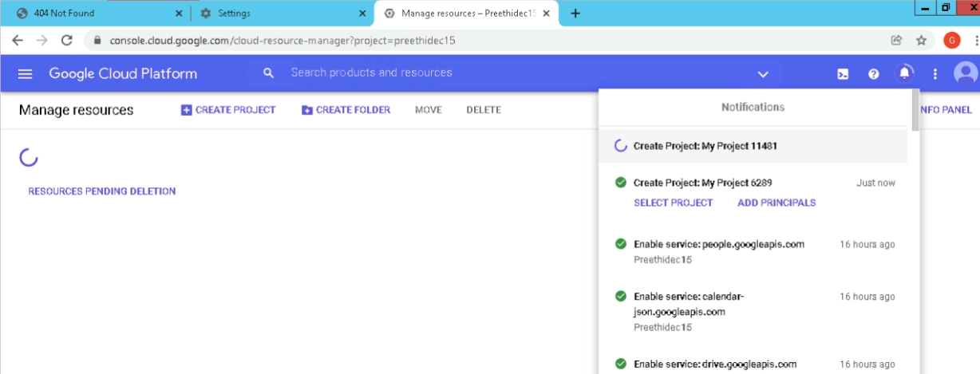Open the Google account avatar
This screenshot has width=980, height=374.
tap(966, 73)
